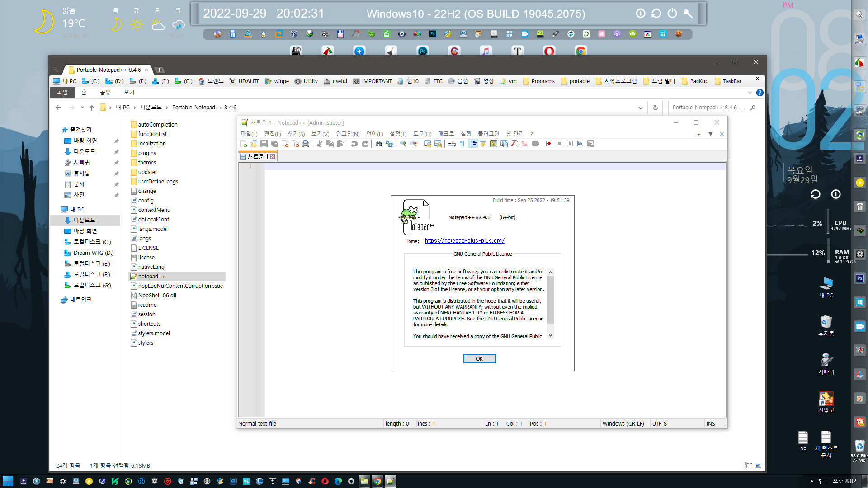This screenshot has width=868, height=488.
Task: Click the Redo arrow in Notepad++ toolbar
Action: (x=365, y=144)
